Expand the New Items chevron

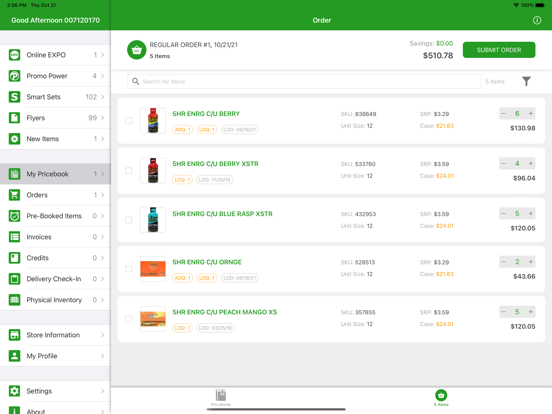(x=102, y=139)
